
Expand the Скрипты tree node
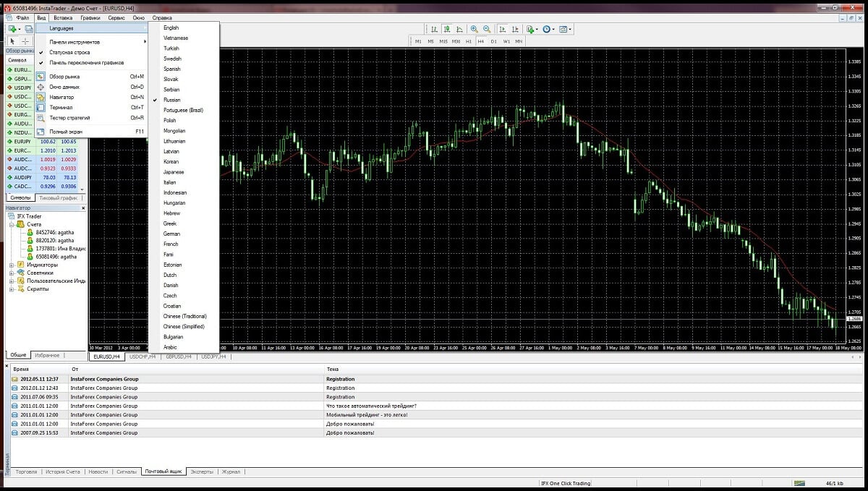click(x=12, y=289)
